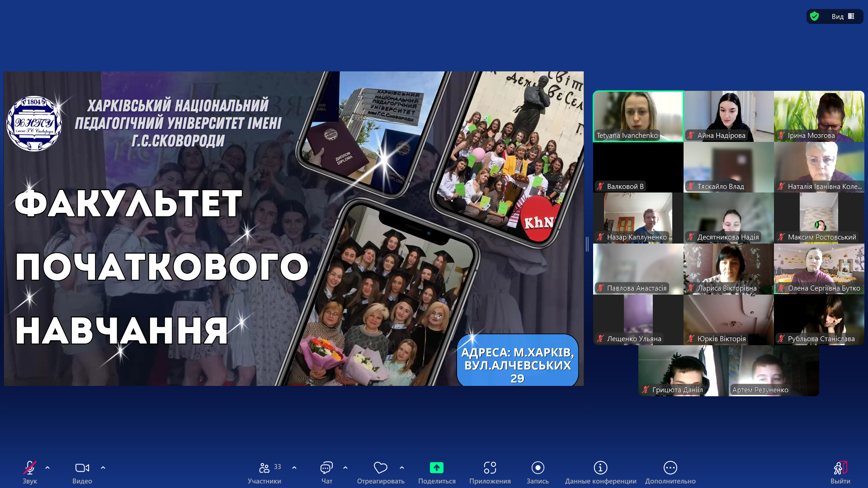Image resolution: width=868 pixels, height=488 pixels.
Task: Click muted mic icon on Лещенко Ульяна
Action: pyautogui.click(x=600, y=339)
